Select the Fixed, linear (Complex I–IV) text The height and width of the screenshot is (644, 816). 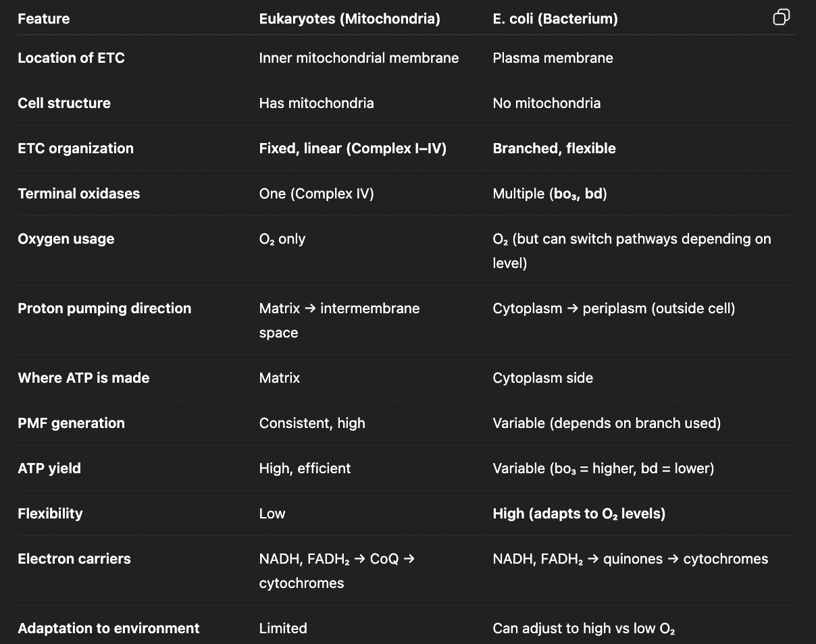tap(353, 149)
